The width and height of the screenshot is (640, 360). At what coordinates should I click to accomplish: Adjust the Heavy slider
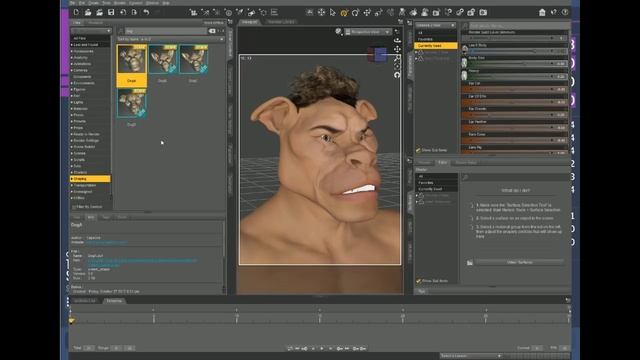[517, 76]
